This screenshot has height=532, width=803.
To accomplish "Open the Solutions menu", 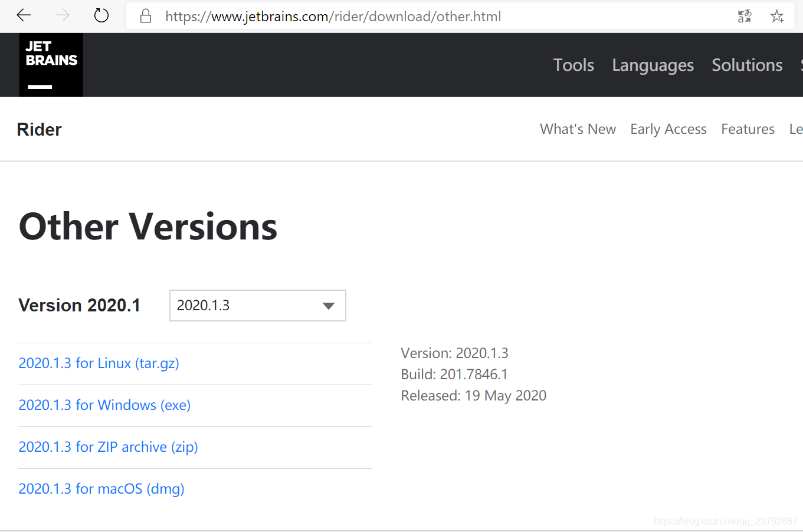I will point(747,65).
